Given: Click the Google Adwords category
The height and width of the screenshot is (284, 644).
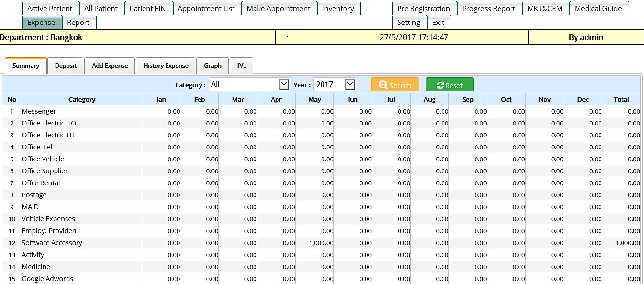Looking at the screenshot, I should click(47, 279).
